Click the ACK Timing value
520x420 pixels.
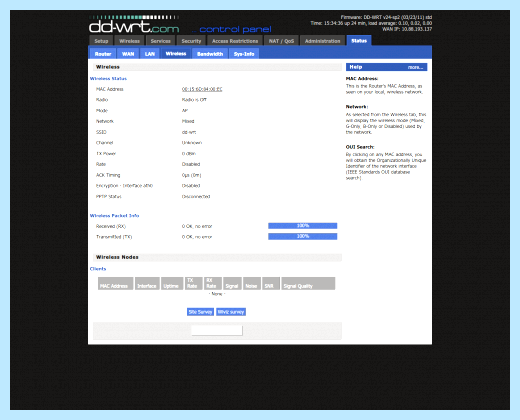click(x=191, y=175)
